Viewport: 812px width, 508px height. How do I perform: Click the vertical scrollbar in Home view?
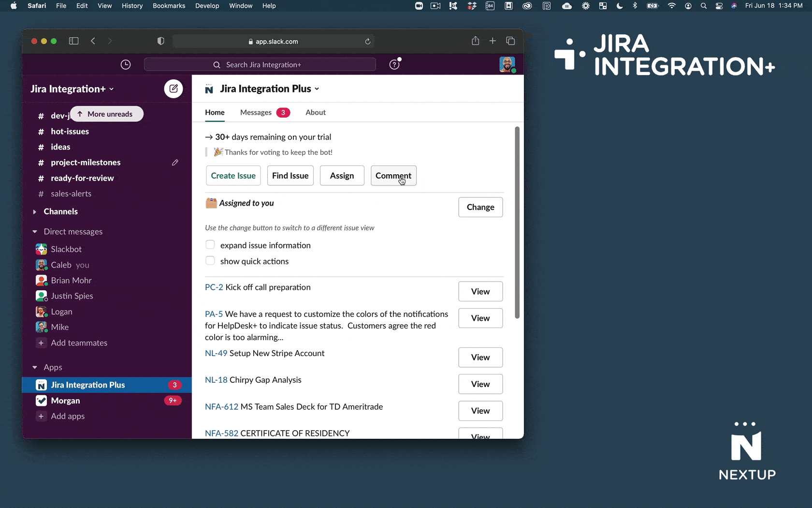[517, 223]
